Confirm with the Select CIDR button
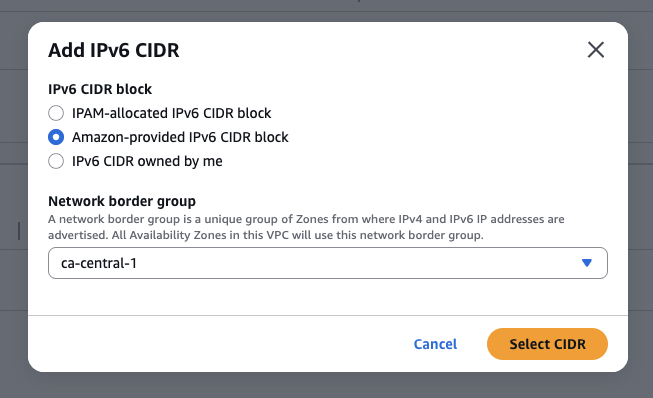Image resolution: width=653 pixels, height=398 pixels. pos(547,344)
